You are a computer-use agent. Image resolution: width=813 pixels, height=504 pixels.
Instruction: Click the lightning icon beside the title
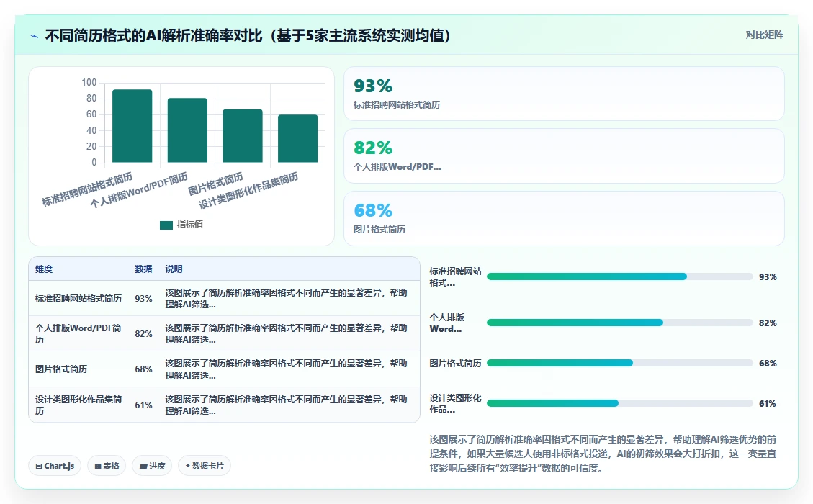(35, 36)
